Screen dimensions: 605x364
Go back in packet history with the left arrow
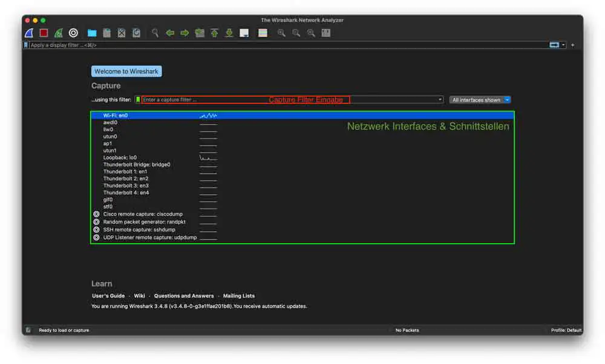click(x=170, y=33)
